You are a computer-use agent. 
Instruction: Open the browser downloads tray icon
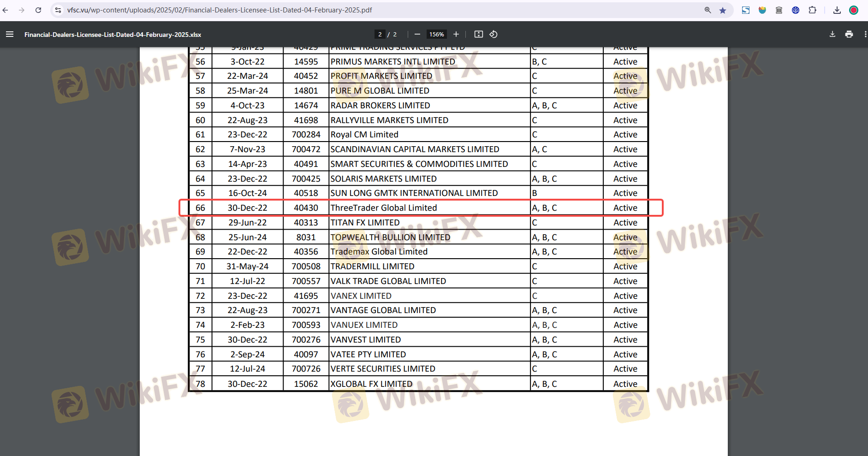click(837, 10)
